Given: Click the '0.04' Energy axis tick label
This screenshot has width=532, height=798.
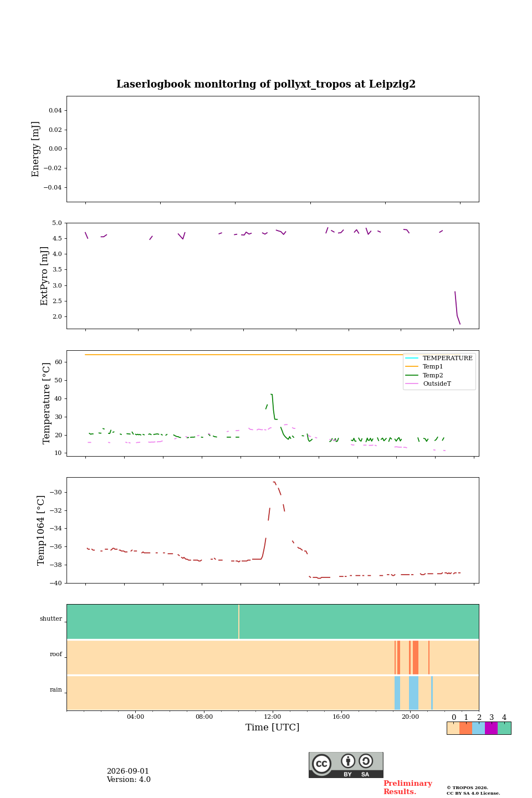Looking at the screenshot, I should click(x=55, y=111).
